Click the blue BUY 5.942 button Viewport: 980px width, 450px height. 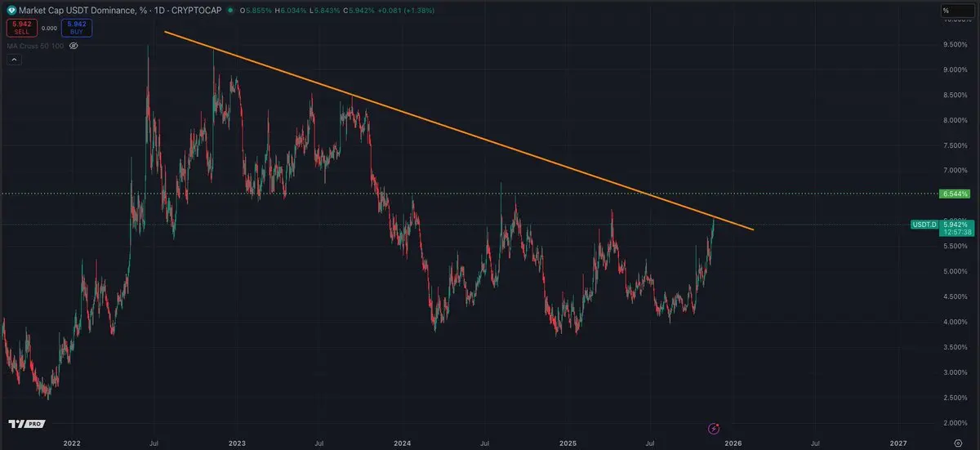[x=78, y=28]
